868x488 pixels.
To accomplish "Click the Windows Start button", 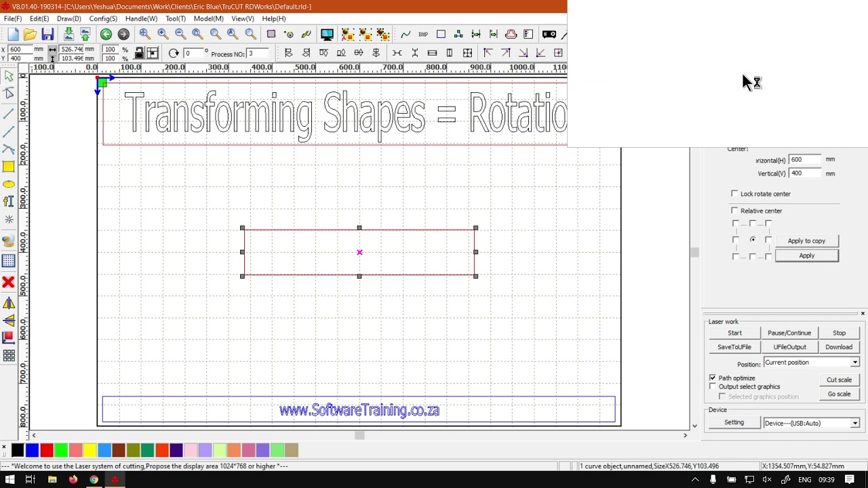I will pos(10,480).
